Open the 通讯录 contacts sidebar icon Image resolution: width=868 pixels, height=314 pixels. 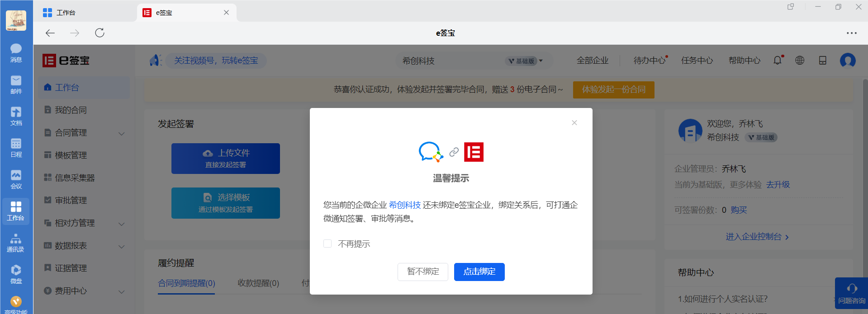(16, 243)
